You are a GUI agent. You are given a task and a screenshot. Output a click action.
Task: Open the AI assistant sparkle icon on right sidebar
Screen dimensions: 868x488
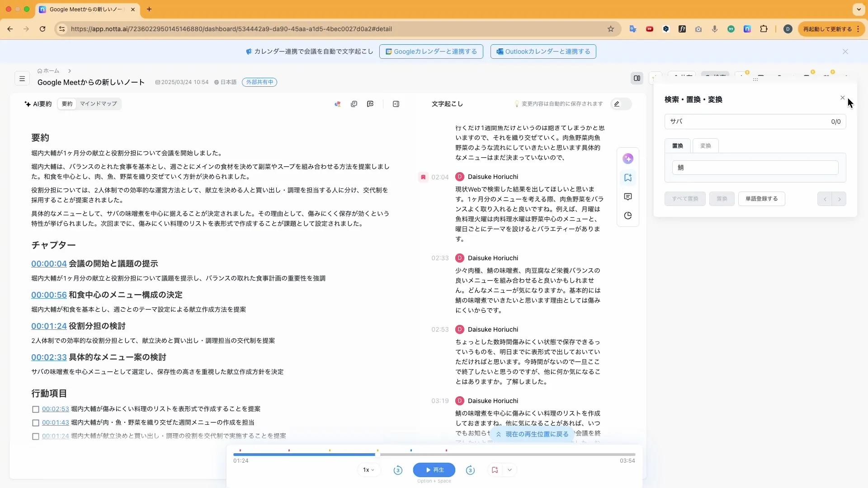click(628, 159)
